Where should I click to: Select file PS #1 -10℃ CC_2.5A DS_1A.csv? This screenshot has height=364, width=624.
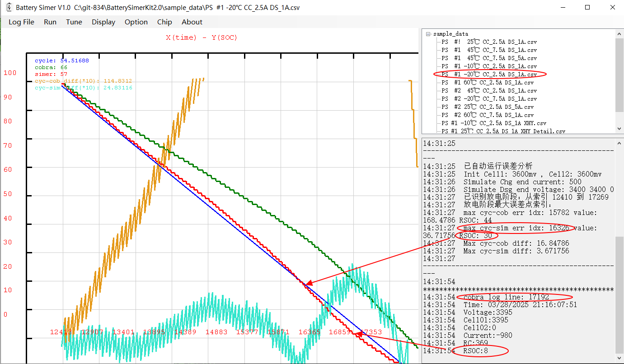[489, 66]
